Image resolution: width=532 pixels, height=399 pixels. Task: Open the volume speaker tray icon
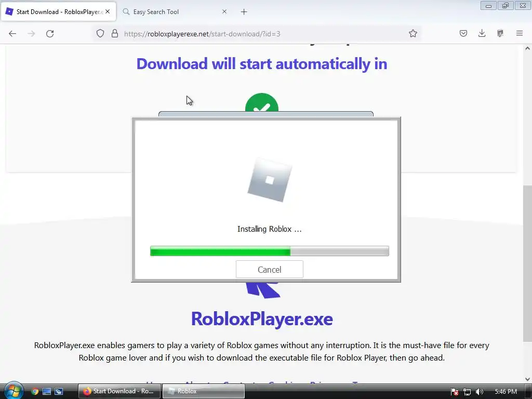tap(479, 392)
